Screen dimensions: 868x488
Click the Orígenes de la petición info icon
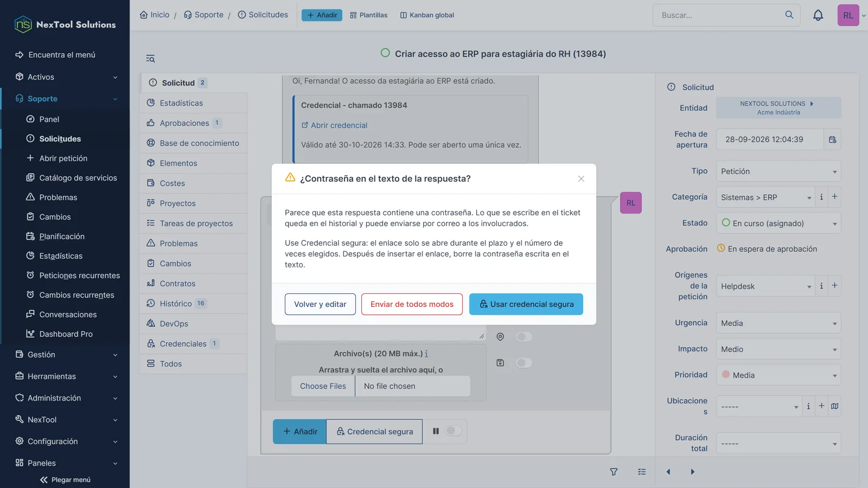click(x=821, y=286)
